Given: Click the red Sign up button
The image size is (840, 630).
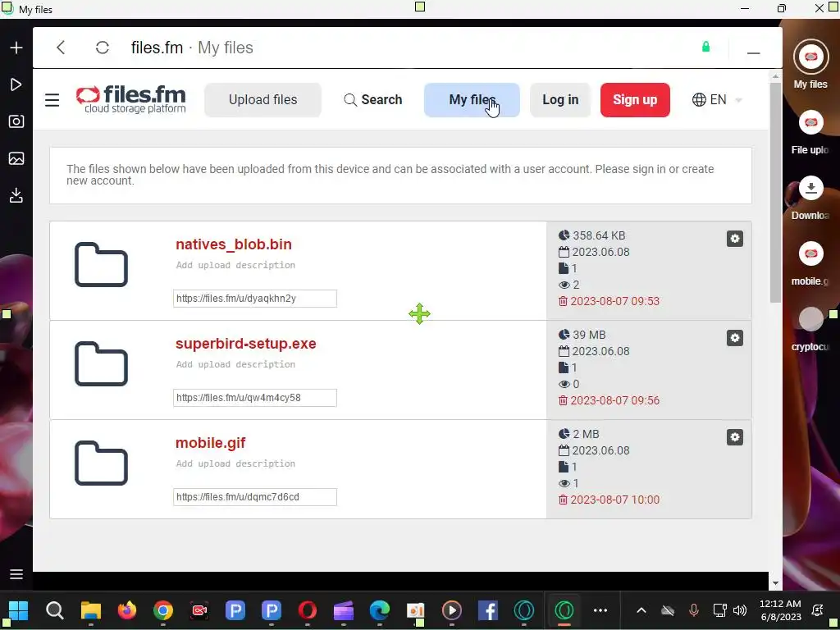Looking at the screenshot, I should click(635, 99).
